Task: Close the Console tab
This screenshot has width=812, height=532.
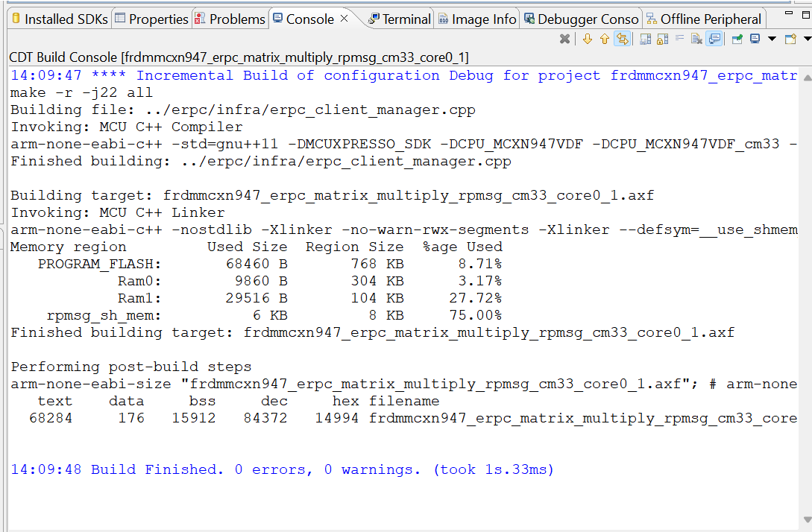Action: click(344, 19)
